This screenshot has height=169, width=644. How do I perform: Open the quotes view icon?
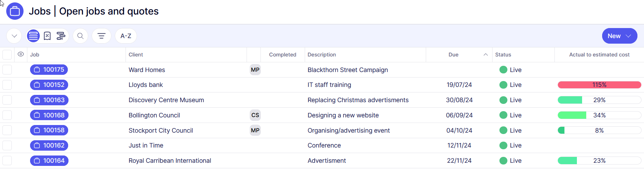pyautogui.click(x=47, y=36)
